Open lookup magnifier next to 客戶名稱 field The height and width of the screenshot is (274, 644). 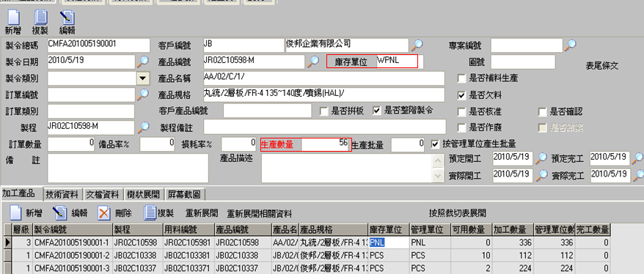(x=417, y=45)
